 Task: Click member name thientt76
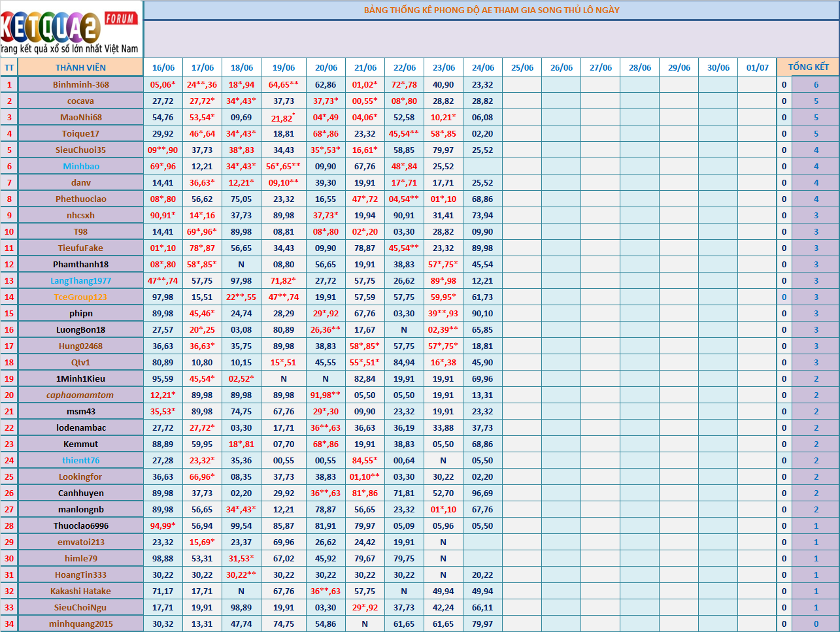[80, 460]
